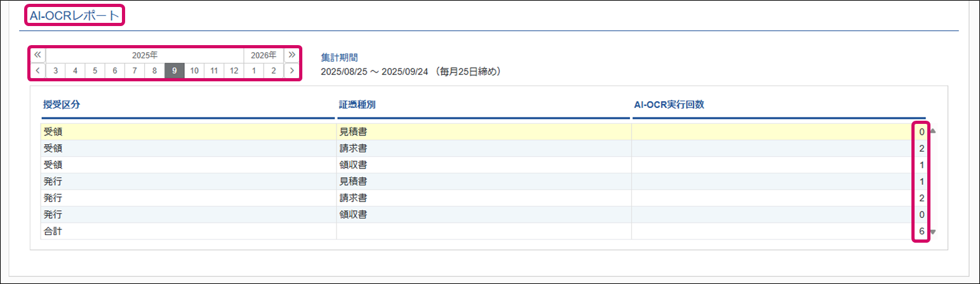Select month 8 in the 2025 picker
The image size is (980, 284).
click(154, 71)
